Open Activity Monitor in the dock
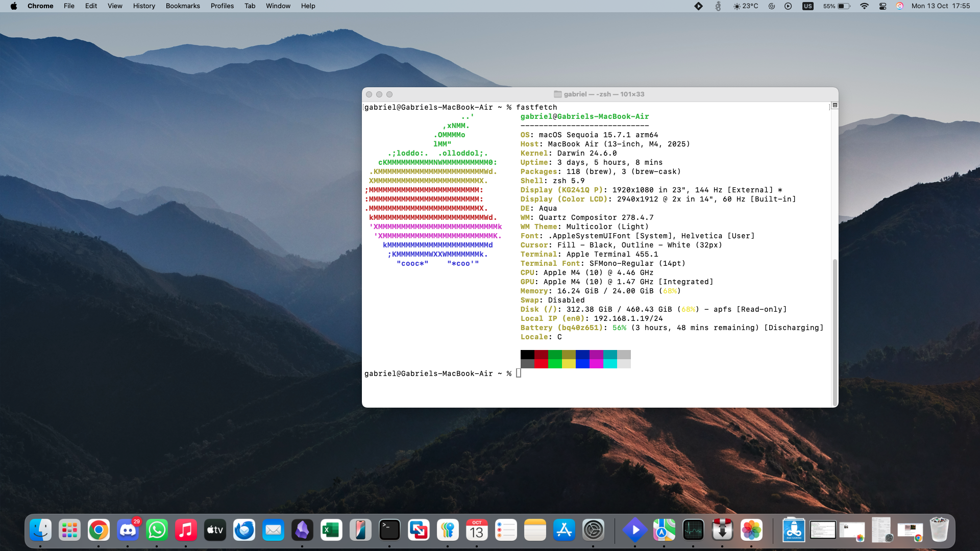 pyautogui.click(x=693, y=531)
